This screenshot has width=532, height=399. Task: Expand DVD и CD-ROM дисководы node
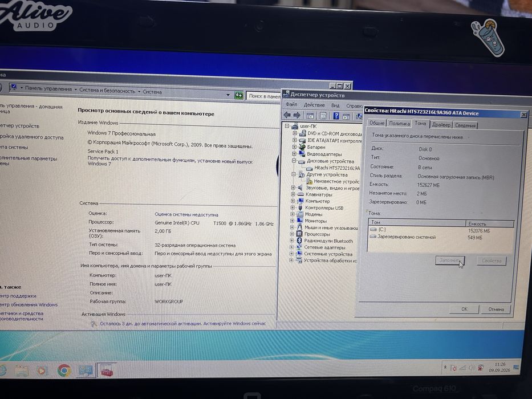click(295, 133)
